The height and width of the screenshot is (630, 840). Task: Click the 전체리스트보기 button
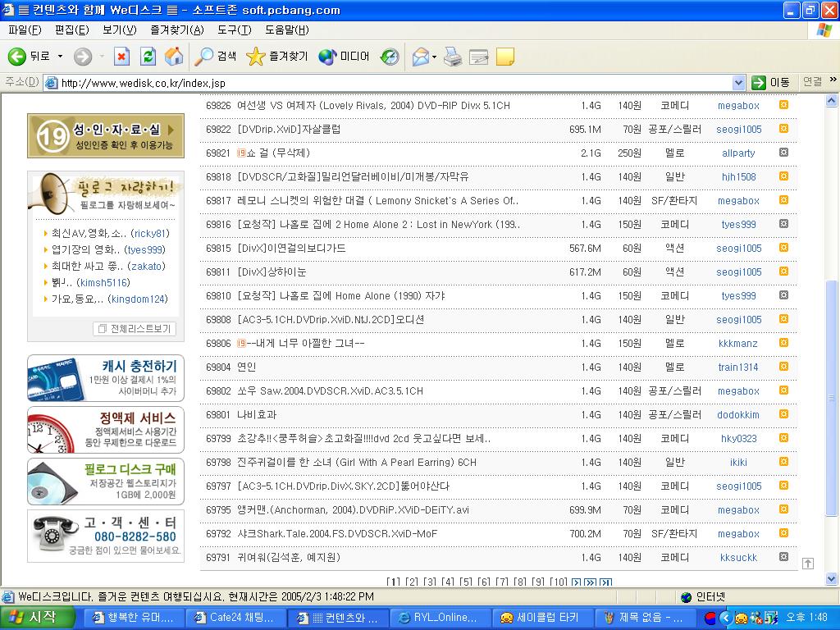(135, 328)
